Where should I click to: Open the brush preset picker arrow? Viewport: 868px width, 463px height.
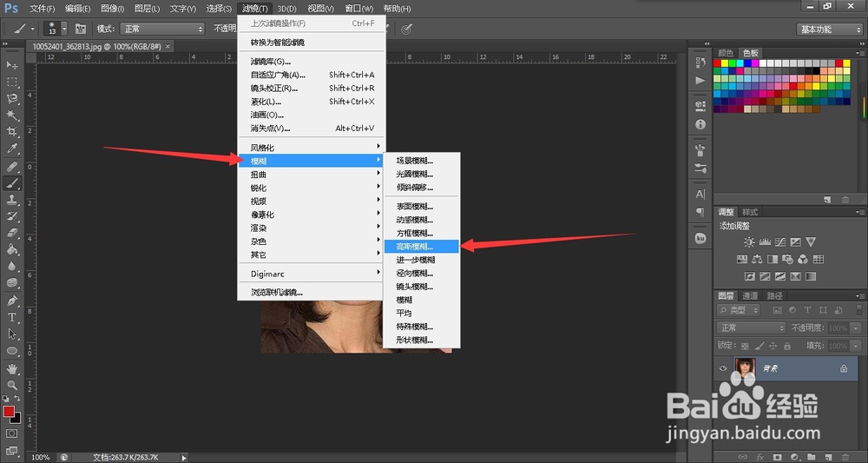tap(64, 29)
